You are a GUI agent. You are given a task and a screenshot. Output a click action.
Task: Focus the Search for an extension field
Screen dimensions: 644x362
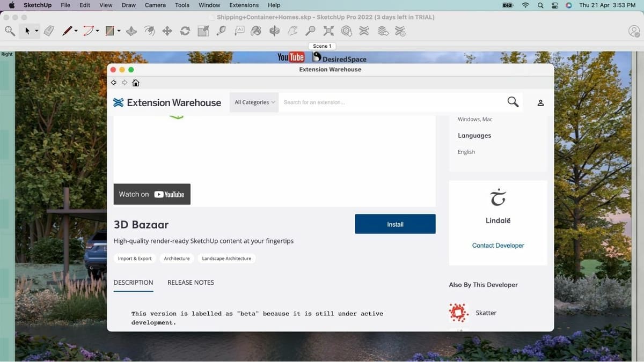(392, 102)
